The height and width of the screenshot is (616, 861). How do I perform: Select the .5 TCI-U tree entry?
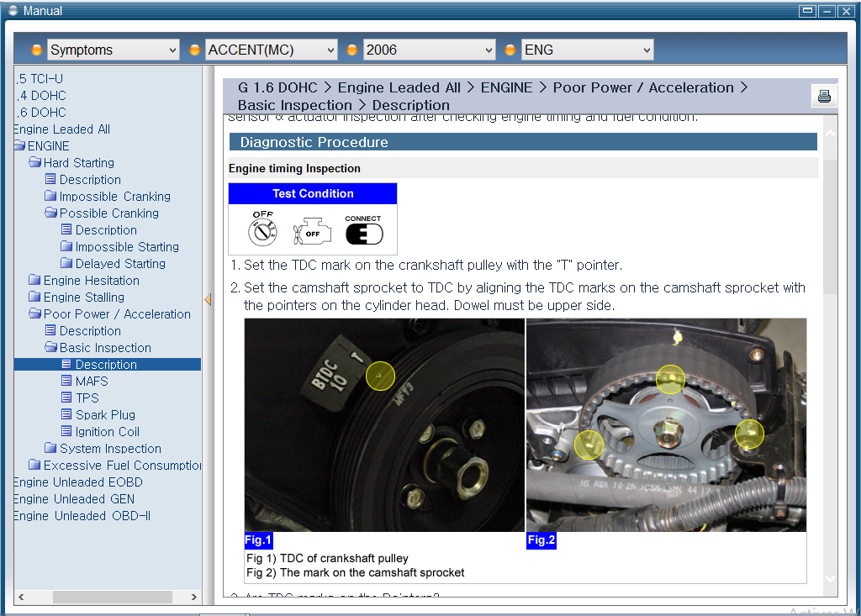click(40, 78)
